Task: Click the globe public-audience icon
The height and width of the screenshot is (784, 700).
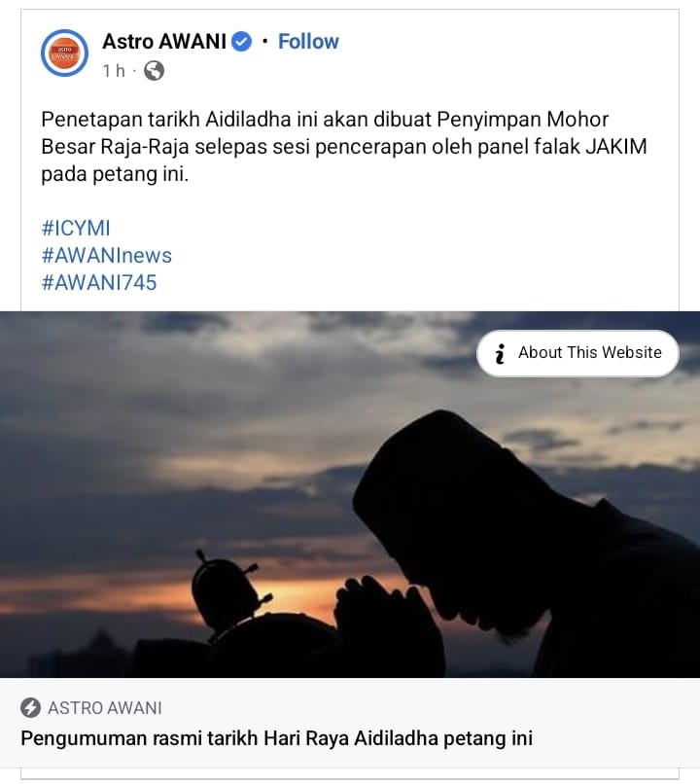Action: click(154, 70)
